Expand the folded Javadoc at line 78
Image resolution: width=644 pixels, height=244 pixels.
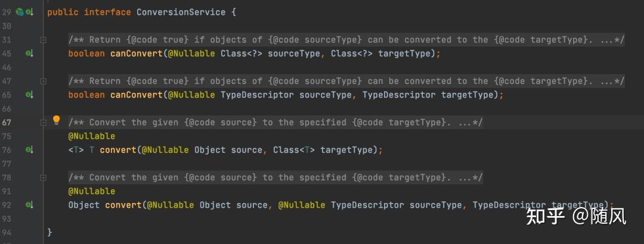[x=43, y=177]
